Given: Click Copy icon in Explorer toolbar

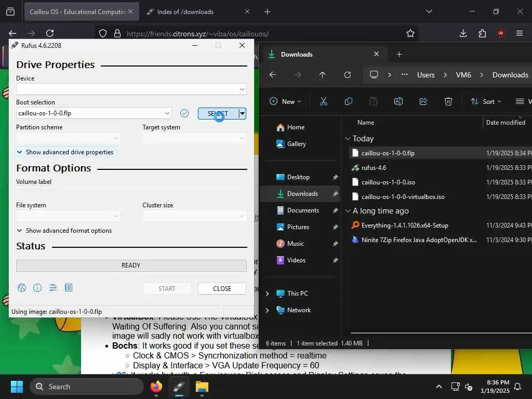Looking at the screenshot, I should 349,101.
